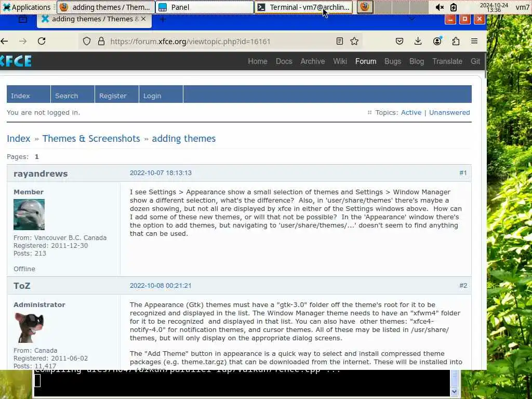Open the Themes & Screenshots breadcrumb
This screenshot has width=532, height=399.
click(91, 138)
